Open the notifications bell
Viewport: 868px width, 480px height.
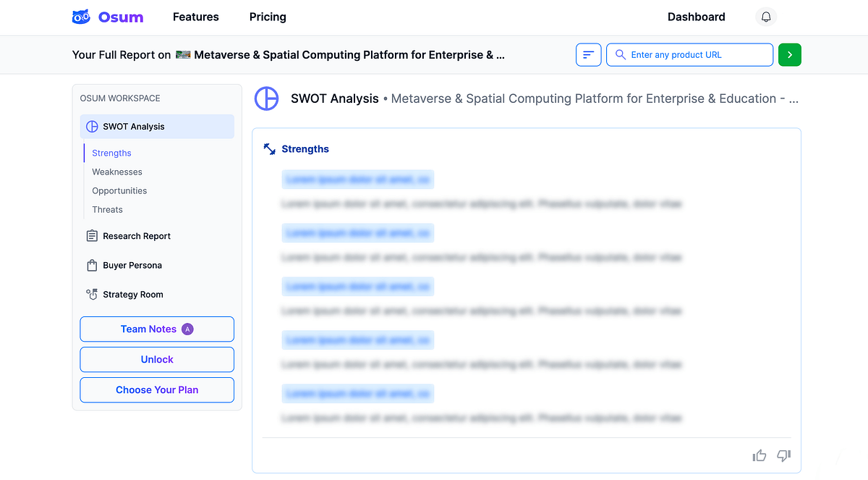tap(766, 17)
